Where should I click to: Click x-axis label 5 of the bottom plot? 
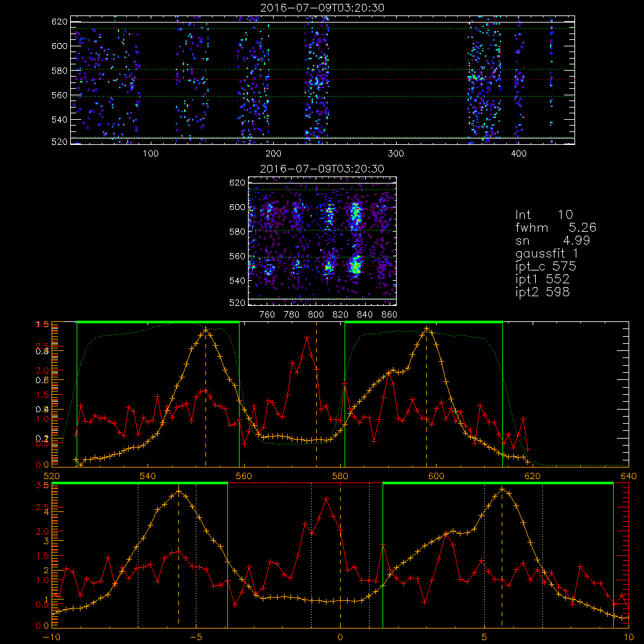coord(484,638)
